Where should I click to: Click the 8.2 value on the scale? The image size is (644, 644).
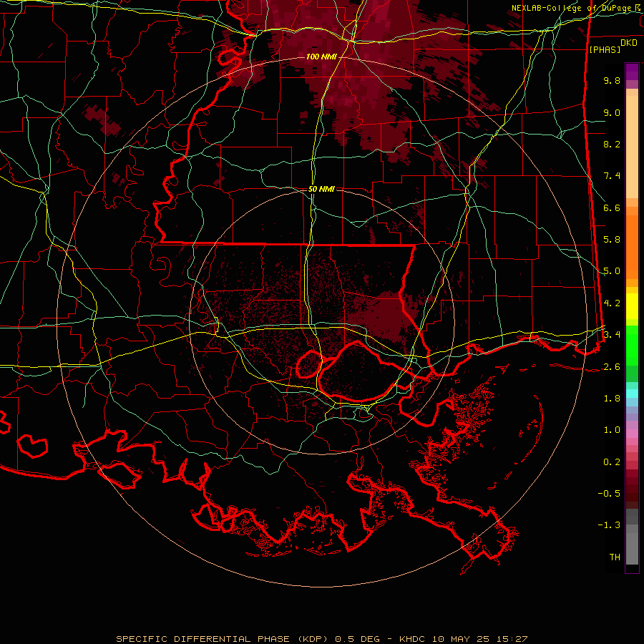point(612,144)
